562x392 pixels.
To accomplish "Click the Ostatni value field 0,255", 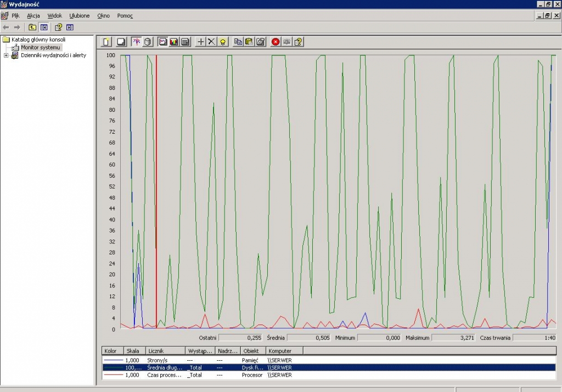I will [x=240, y=338].
